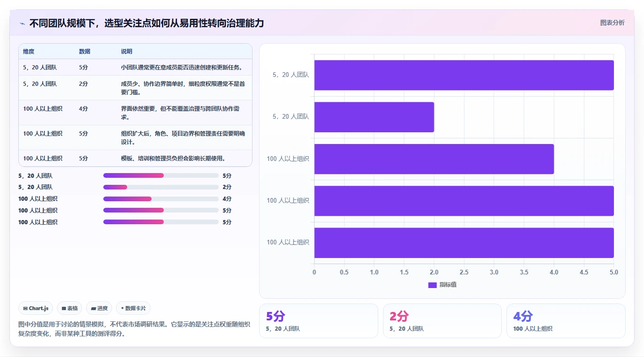Toggle the 指标值 legend swatch under the chart

432,285
